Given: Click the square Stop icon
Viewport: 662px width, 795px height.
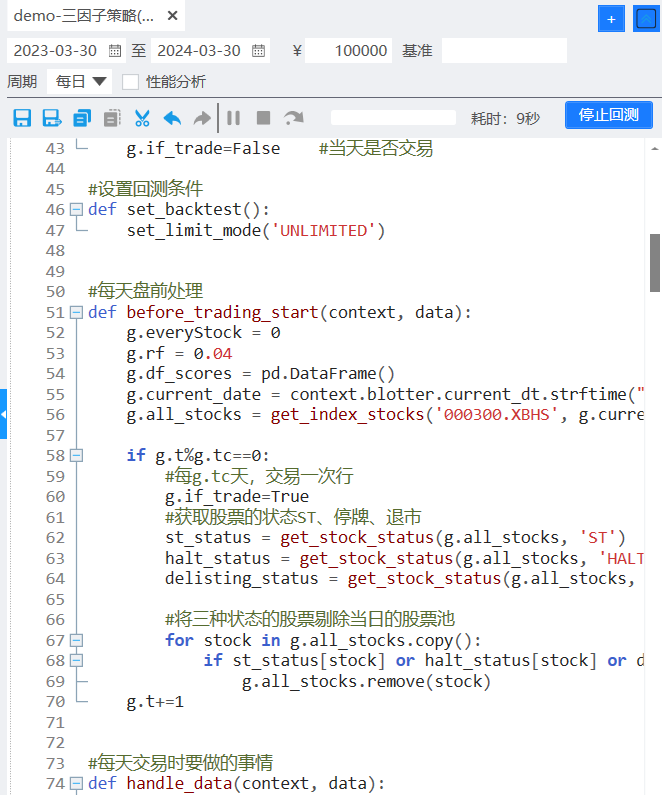Looking at the screenshot, I should tap(263, 118).
